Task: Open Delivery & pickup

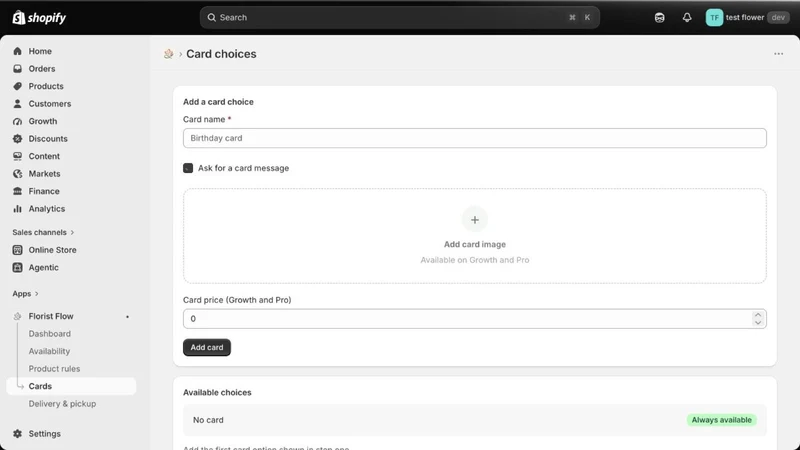Action: (62, 404)
